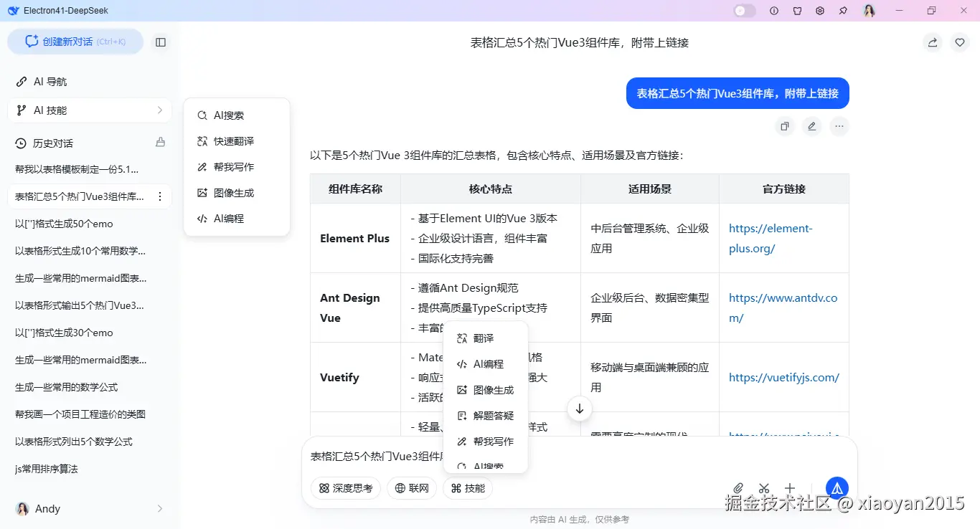Share the conversation via the share icon
This screenshot has height=529, width=980.
pyautogui.click(x=932, y=42)
